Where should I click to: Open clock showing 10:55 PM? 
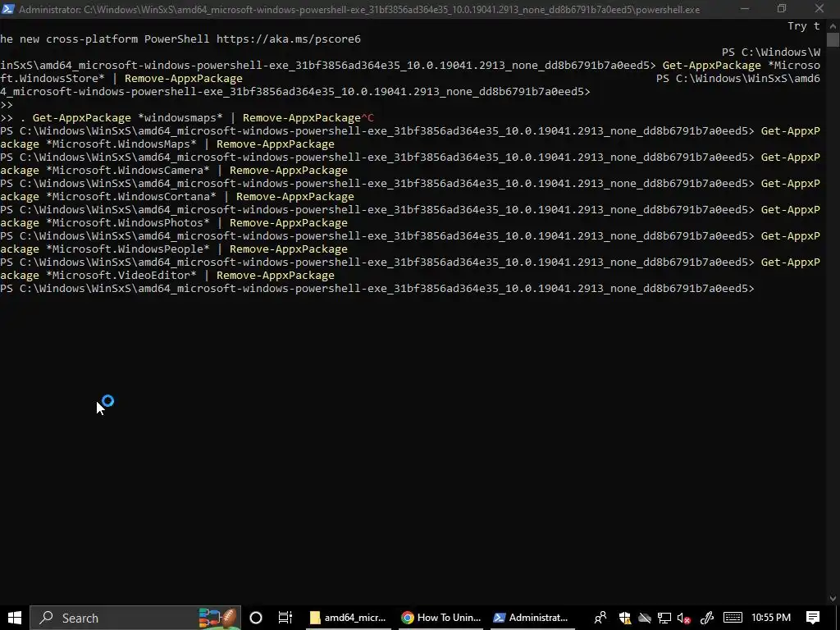pos(771,618)
